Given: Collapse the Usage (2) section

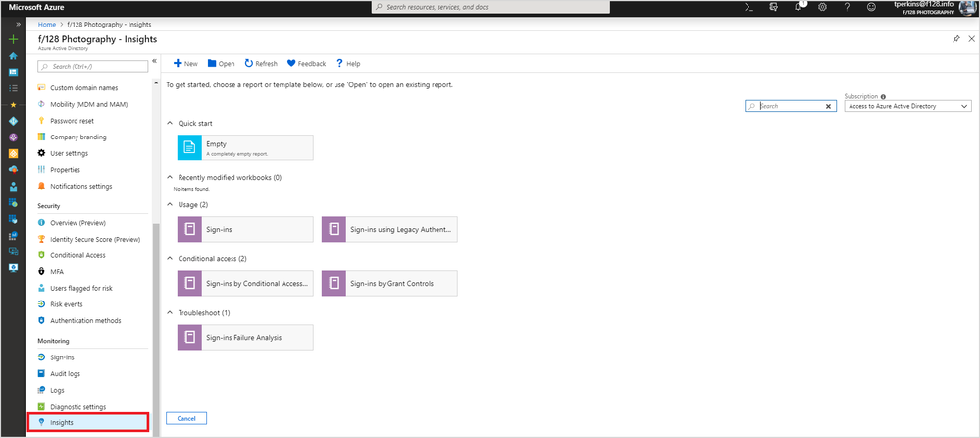Looking at the screenshot, I should coord(170,204).
